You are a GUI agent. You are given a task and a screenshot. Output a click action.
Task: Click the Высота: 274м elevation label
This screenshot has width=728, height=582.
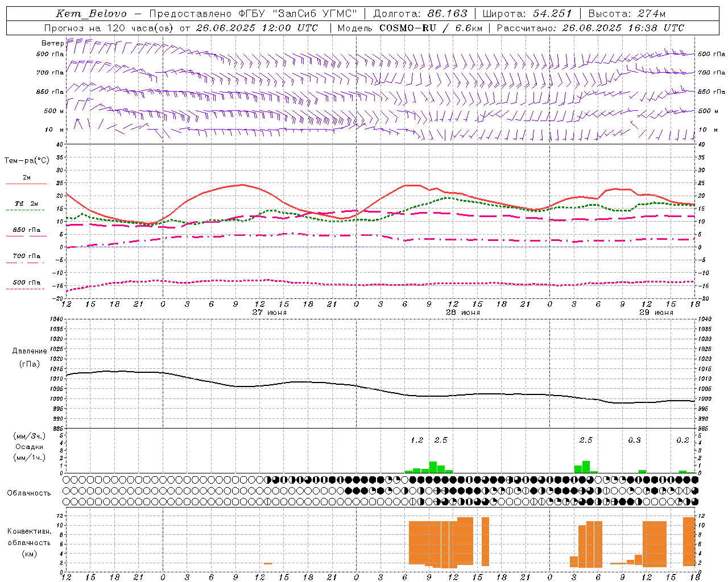pos(627,14)
